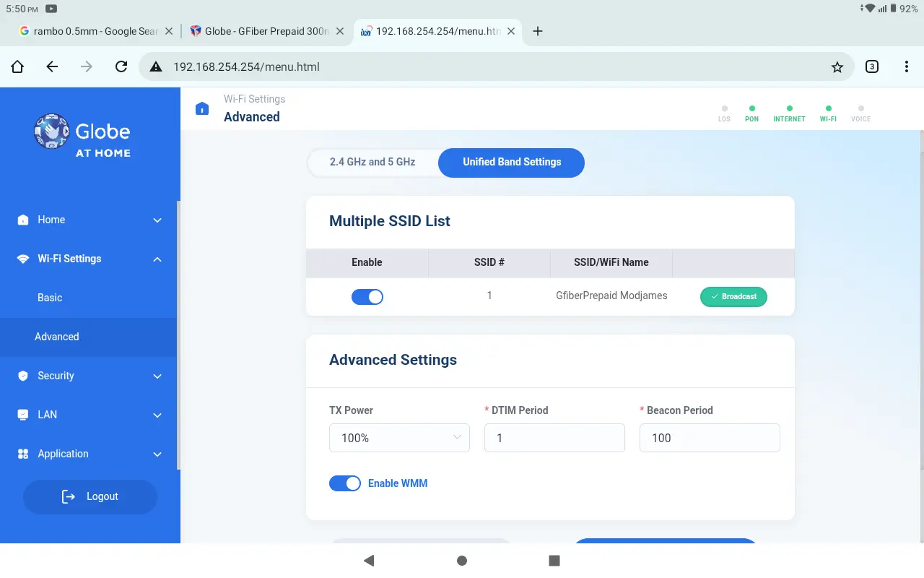Click the blue home icon beside Wi-Fi Settings header
Viewport: 924px width, 578px height.
pos(202,108)
